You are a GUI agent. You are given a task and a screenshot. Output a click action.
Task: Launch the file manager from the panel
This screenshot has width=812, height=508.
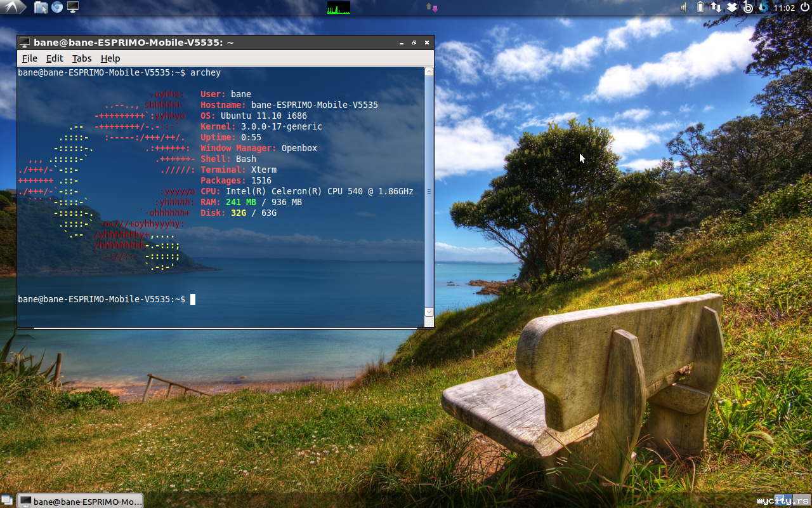click(x=41, y=7)
